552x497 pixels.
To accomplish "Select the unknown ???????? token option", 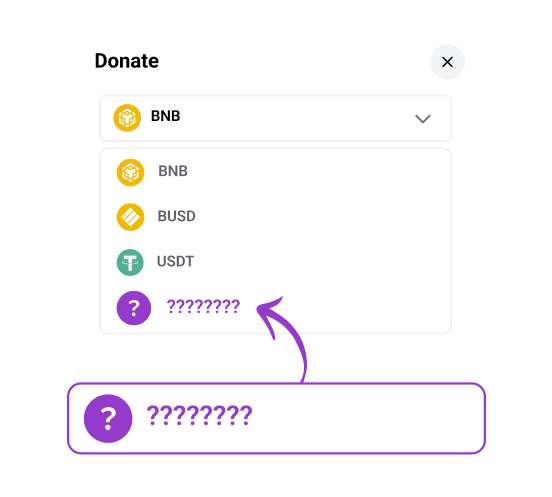I will pyautogui.click(x=275, y=308).
